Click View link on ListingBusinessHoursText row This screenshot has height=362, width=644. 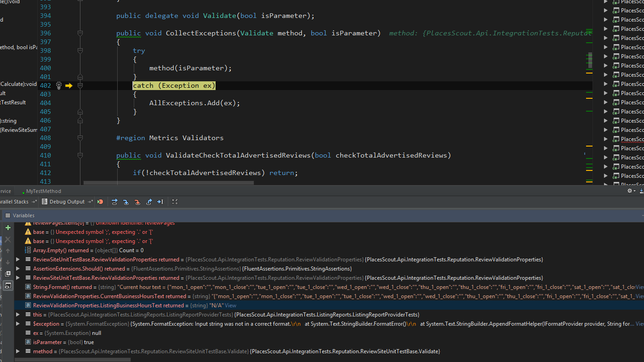[231, 305]
